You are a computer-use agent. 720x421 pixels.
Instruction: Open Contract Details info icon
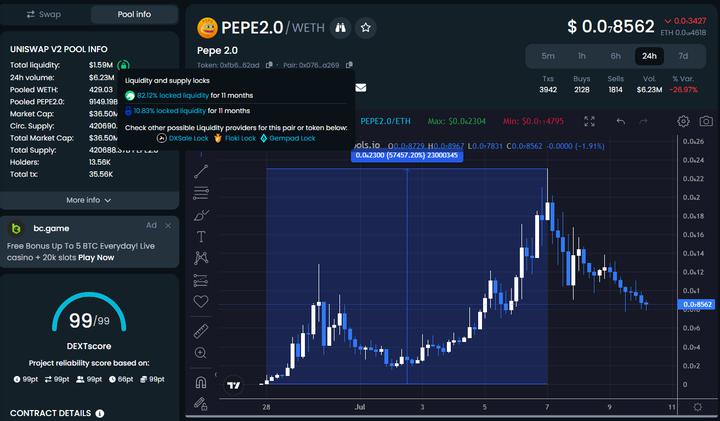coord(100,413)
